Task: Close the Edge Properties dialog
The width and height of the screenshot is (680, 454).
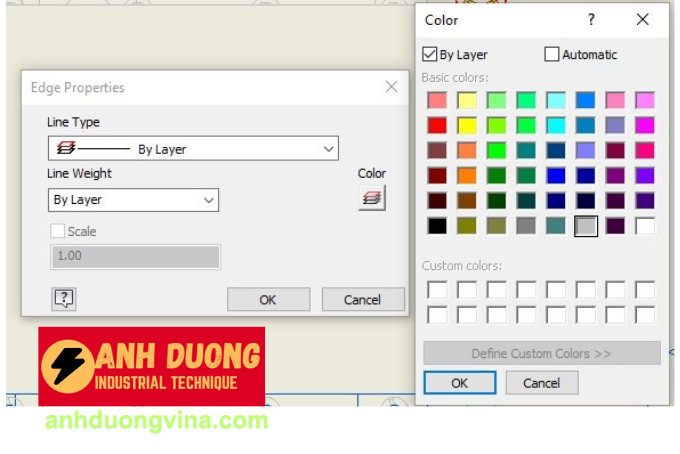Action: coord(391,87)
